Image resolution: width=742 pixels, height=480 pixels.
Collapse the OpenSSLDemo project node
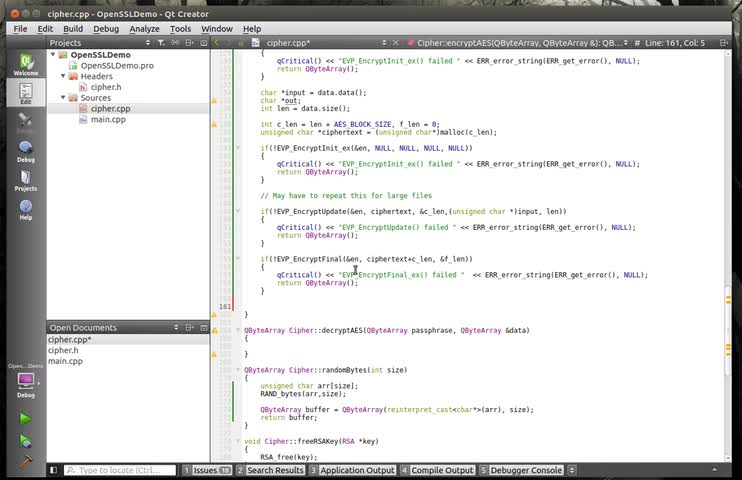[53, 54]
